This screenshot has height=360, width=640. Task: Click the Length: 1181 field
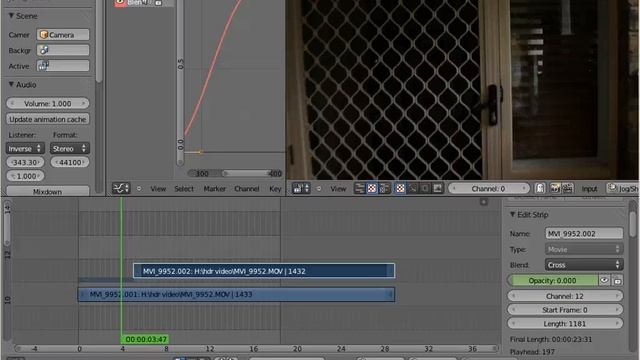[565, 324]
